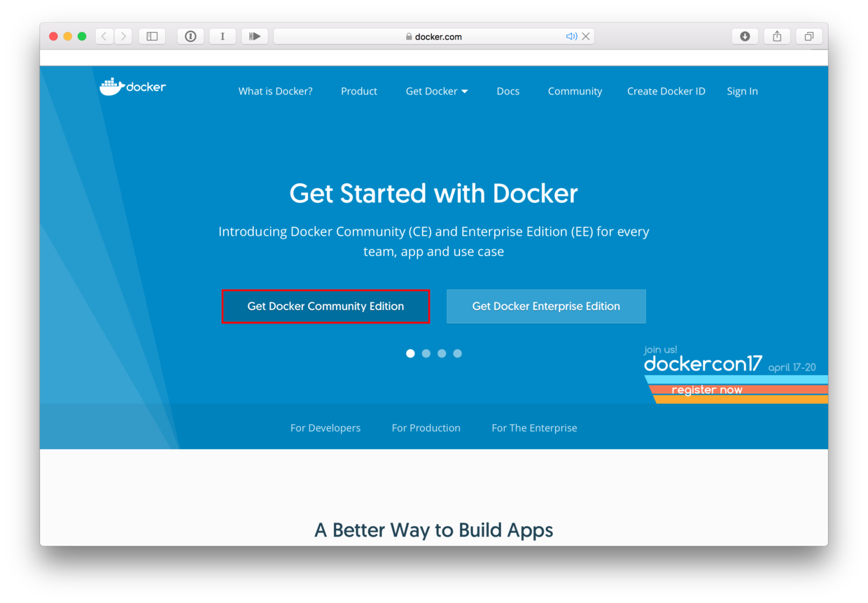
Task: Expand the Get Docker dropdown menu
Action: tap(437, 91)
